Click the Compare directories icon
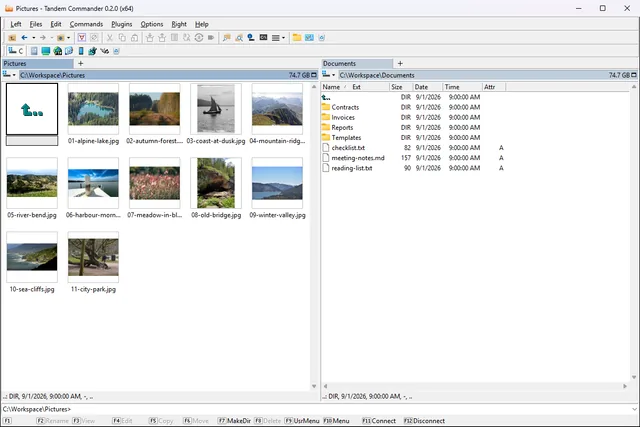This screenshot has width=640, height=427. click(x=174, y=38)
